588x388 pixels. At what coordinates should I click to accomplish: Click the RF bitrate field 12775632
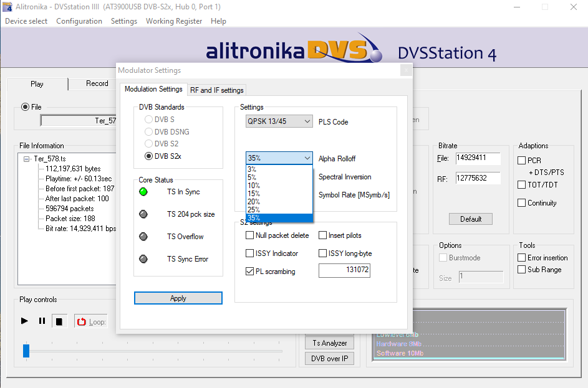tap(478, 178)
